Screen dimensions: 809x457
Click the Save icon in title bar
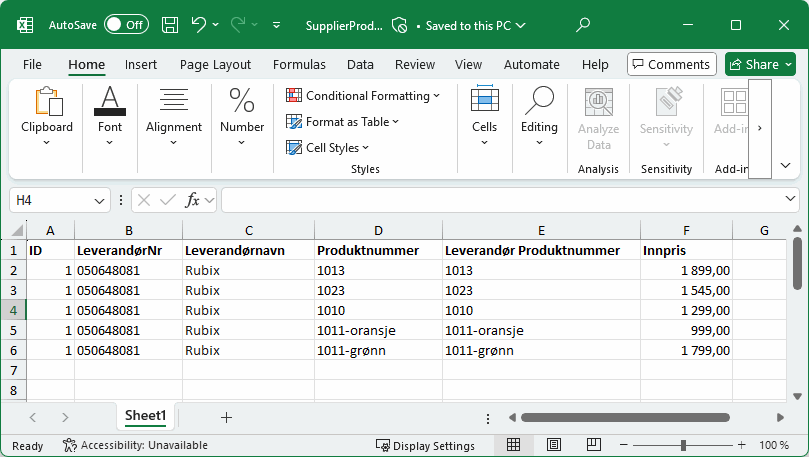[x=170, y=25]
